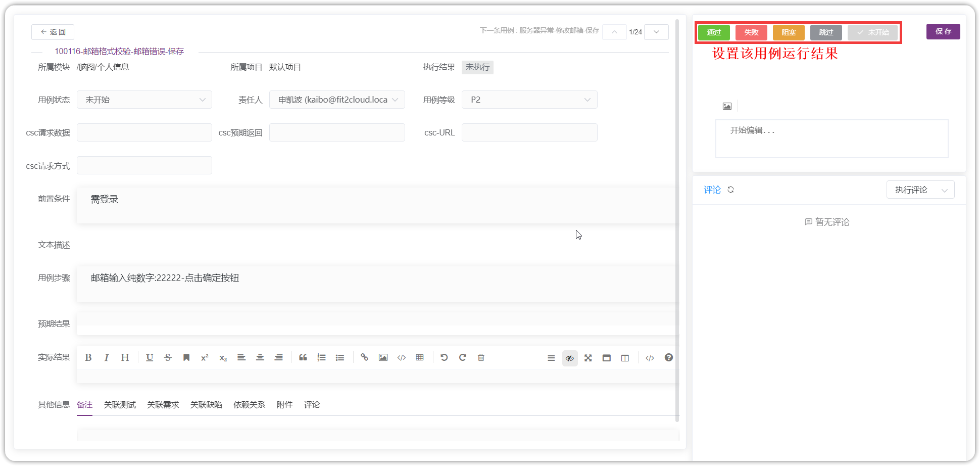The image size is (980, 466).
Task: Apply strikethrough formatting icon
Action: point(168,358)
